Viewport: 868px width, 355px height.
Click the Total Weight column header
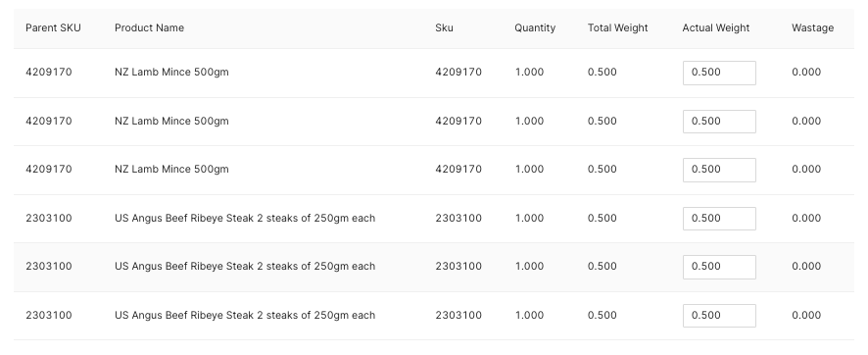(618, 28)
